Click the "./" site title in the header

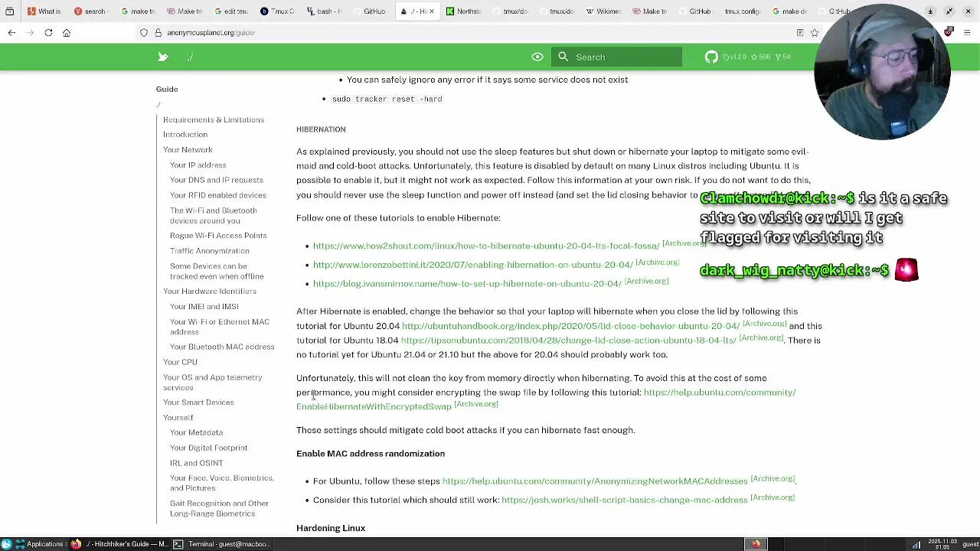pos(190,57)
